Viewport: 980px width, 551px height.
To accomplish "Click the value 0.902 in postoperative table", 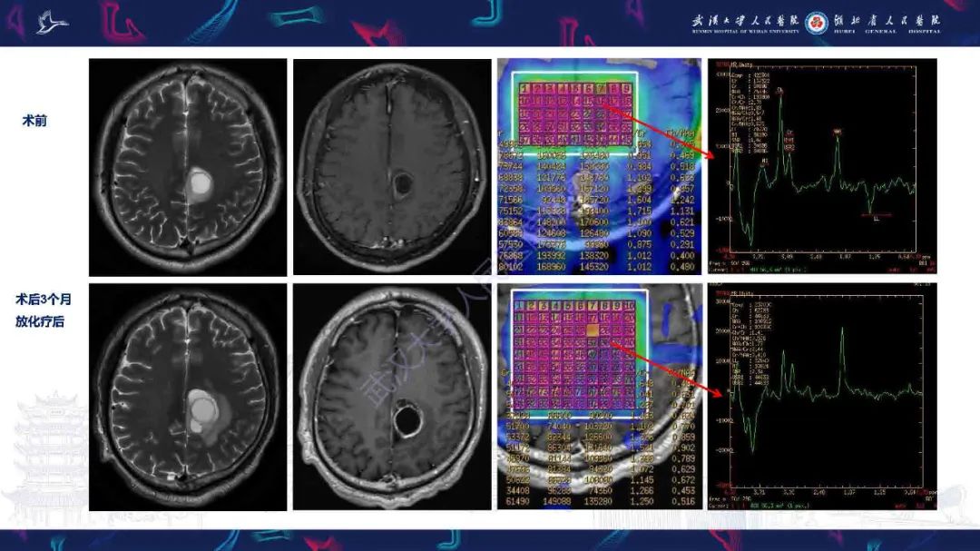I will 682,448.
